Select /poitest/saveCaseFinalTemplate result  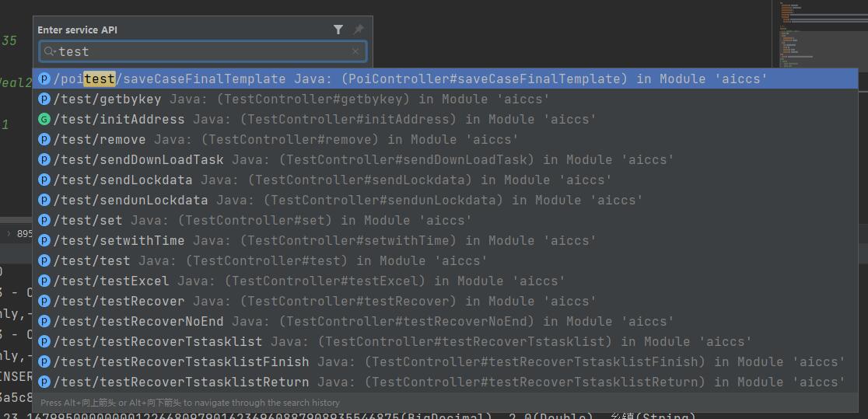445,79
